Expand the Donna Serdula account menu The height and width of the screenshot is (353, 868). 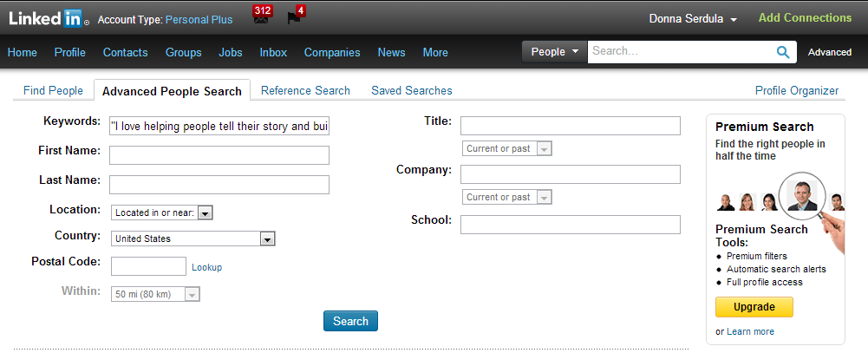(693, 19)
